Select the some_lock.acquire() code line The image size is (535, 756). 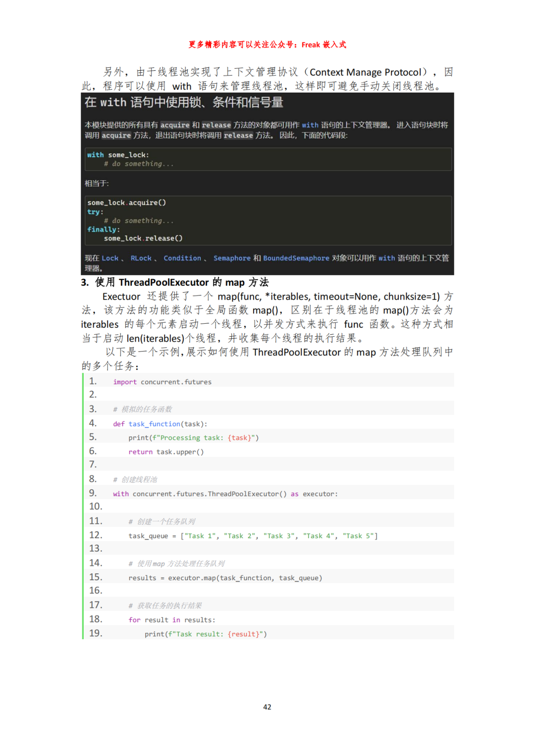[126, 202]
